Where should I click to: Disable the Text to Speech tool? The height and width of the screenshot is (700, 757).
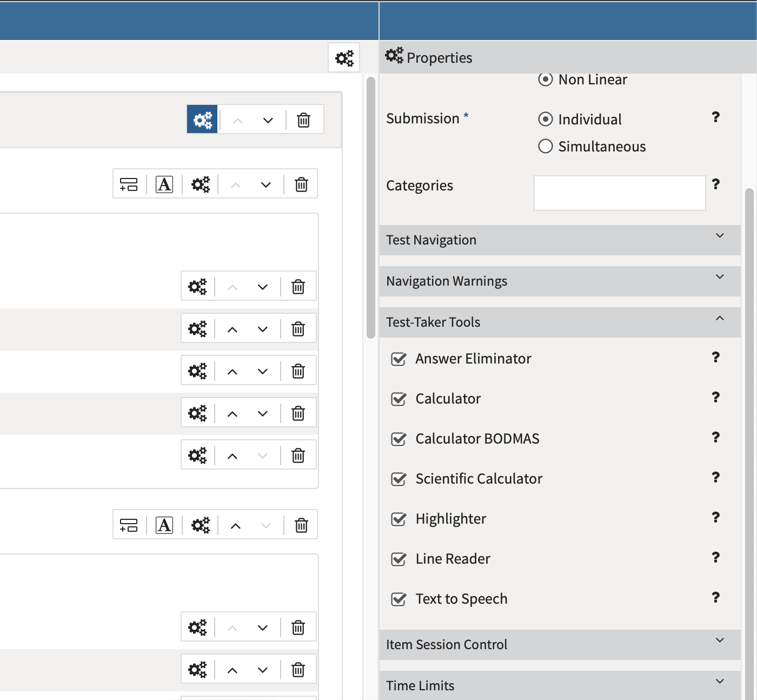pos(398,599)
